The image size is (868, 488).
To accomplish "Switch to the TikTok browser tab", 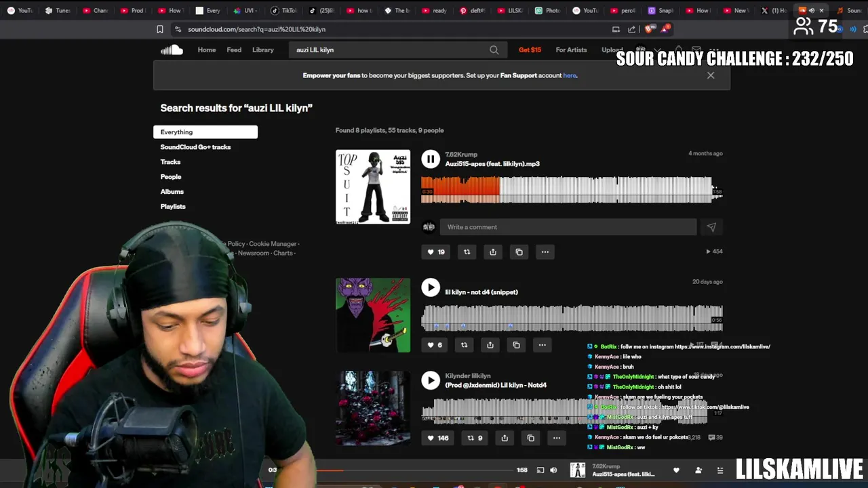I will click(x=283, y=10).
